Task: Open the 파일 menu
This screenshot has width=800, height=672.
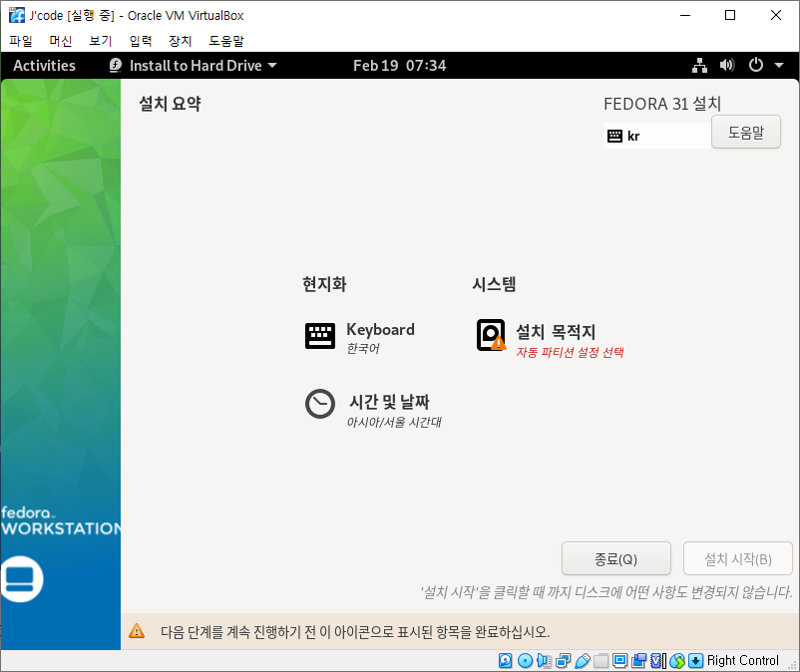Action: pos(21,41)
